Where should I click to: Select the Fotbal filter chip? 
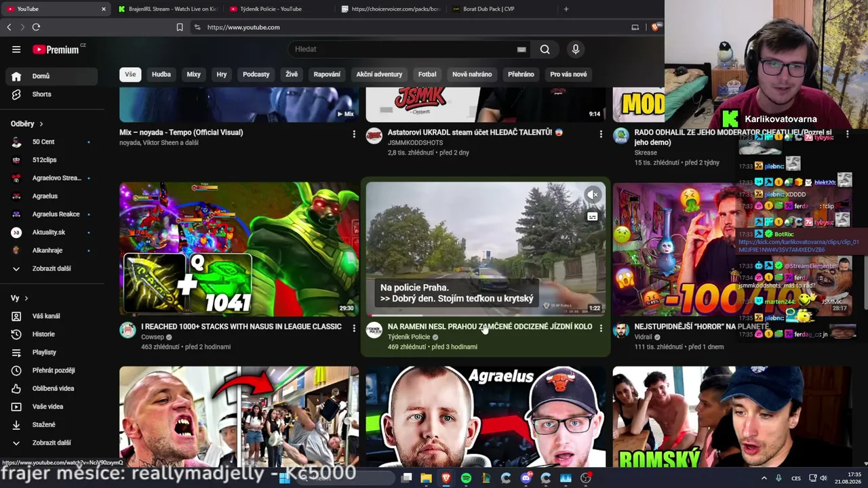click(427, 75)
